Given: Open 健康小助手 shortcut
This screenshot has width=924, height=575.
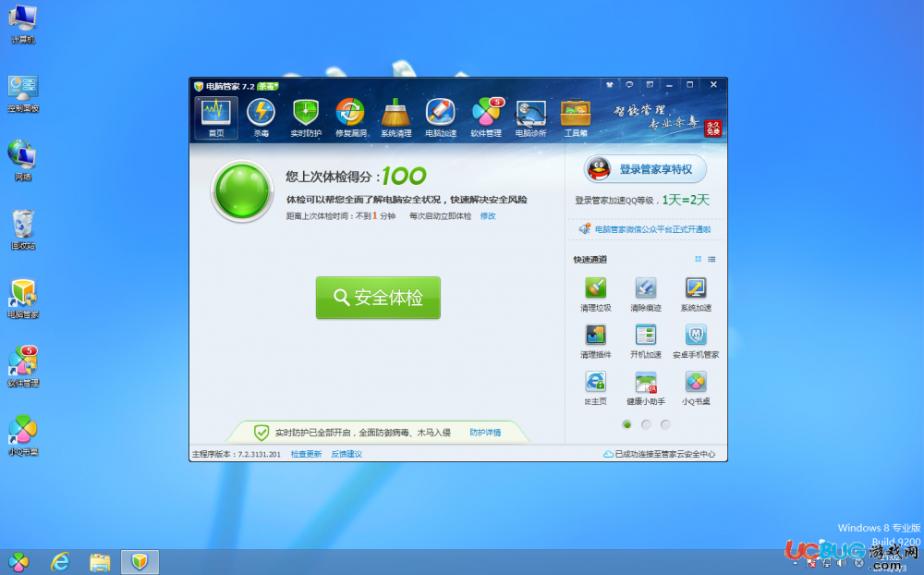Looking at the screenshot, I should (x=645, y=387).
